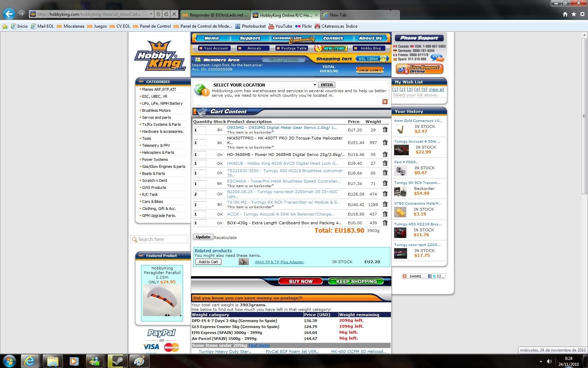Close the location notice with the red X
Image resolution: width=588 pixels, height=368 pixels.
[385, 102]
